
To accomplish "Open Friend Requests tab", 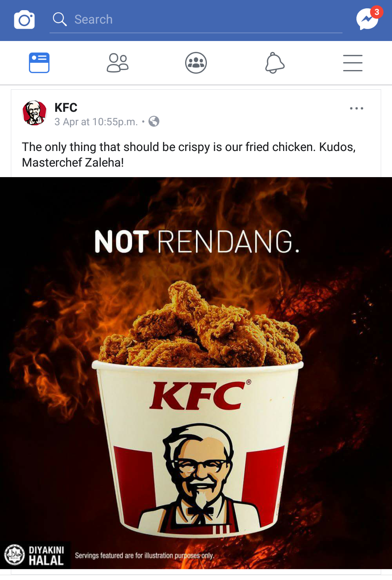I will 118,63.
